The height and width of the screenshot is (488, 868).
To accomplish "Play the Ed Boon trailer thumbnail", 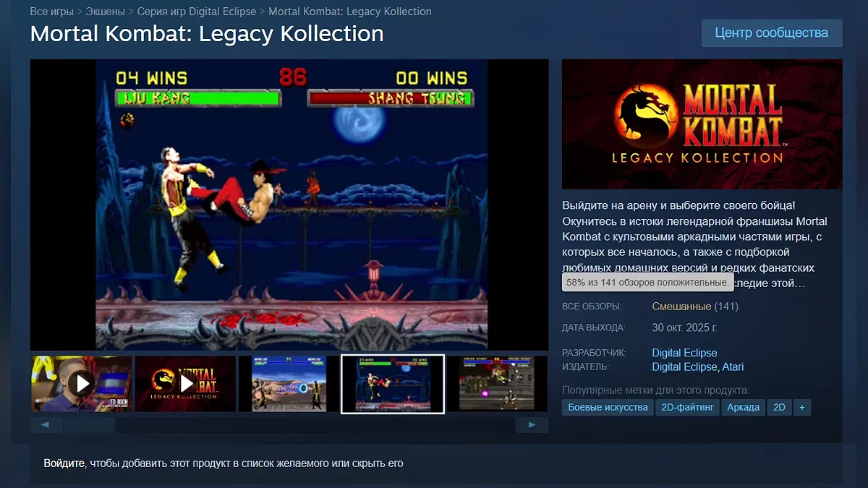I will point(81,383).
